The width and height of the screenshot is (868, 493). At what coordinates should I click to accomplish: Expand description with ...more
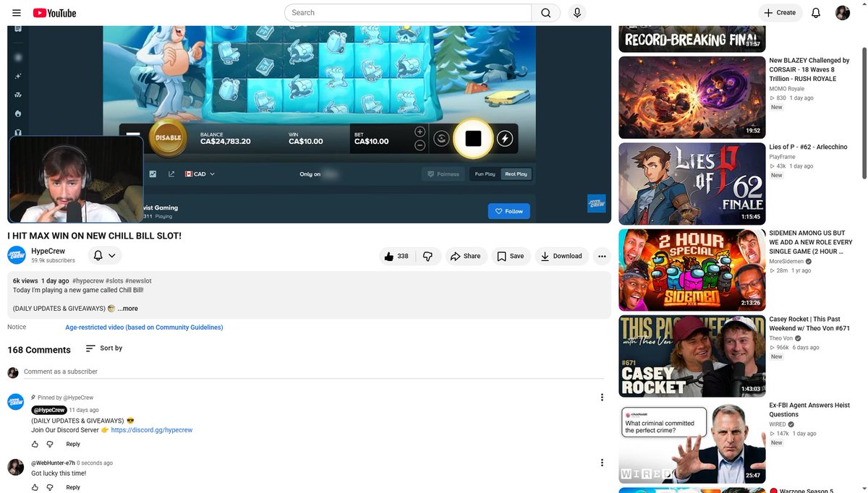127,309
